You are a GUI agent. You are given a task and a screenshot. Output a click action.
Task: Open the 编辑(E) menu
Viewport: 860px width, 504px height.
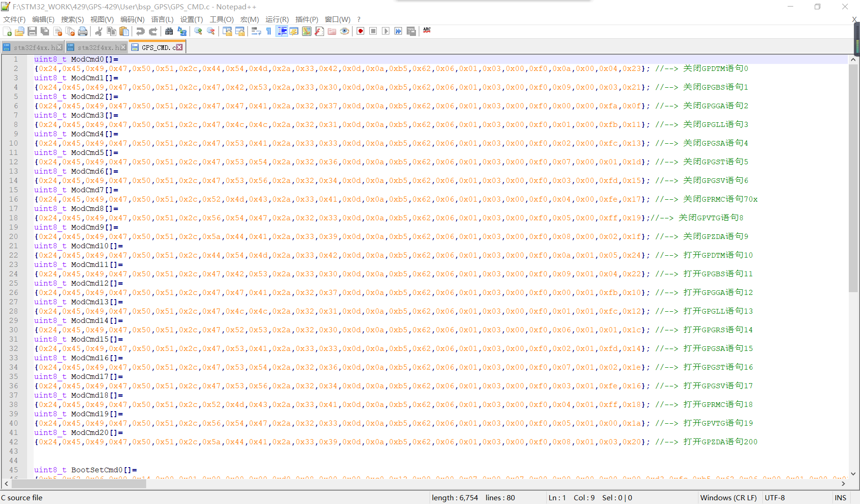43,19
